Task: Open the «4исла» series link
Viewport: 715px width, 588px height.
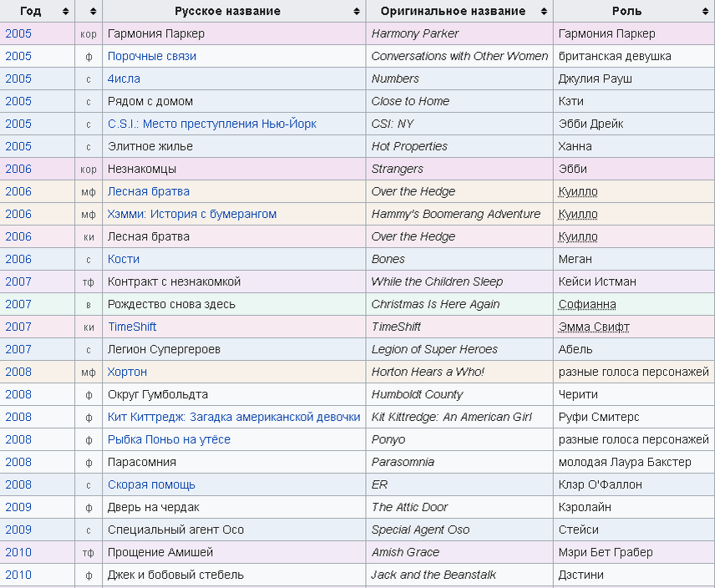Action: click(x=125, y=79)
